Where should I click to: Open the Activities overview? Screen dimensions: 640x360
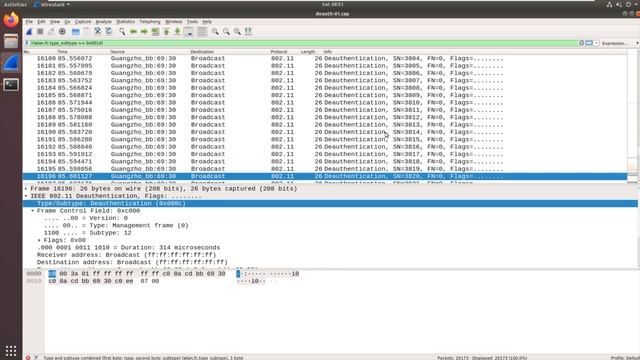click(15, 4)
